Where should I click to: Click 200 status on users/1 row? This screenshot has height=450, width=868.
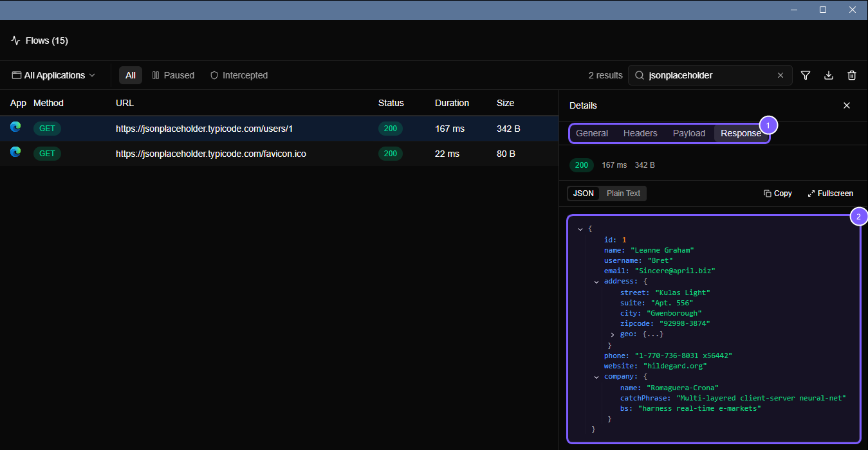point(390,129)
